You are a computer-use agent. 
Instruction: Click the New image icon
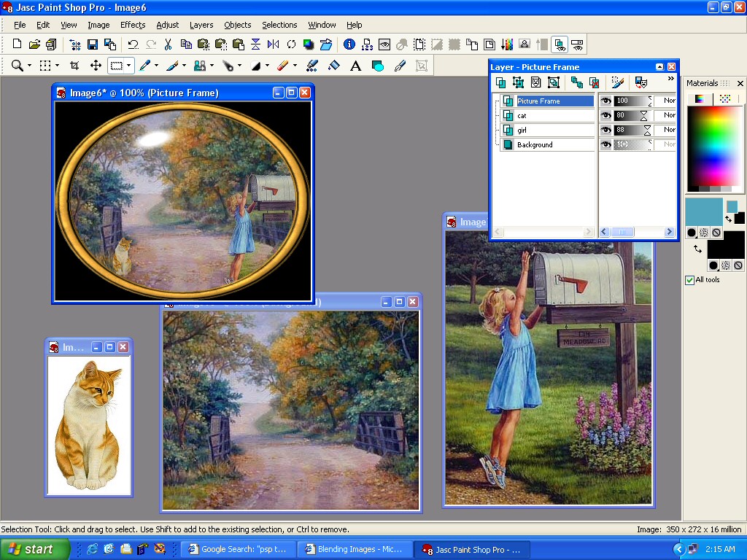[18, 44]
